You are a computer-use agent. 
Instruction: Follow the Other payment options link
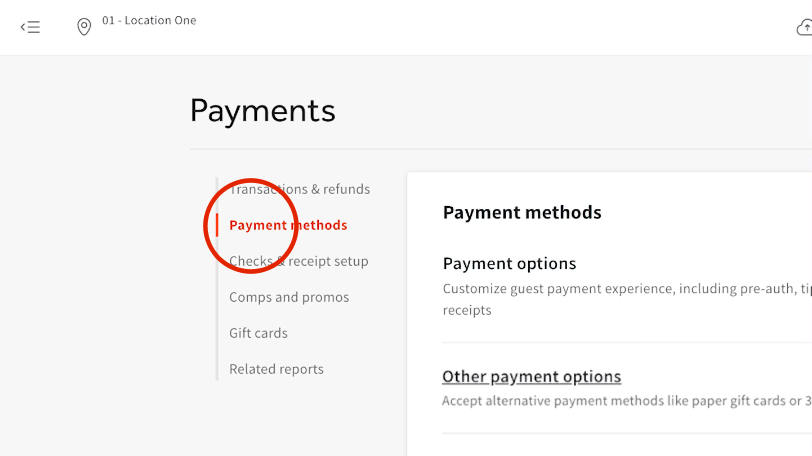(x=531, y=377)
